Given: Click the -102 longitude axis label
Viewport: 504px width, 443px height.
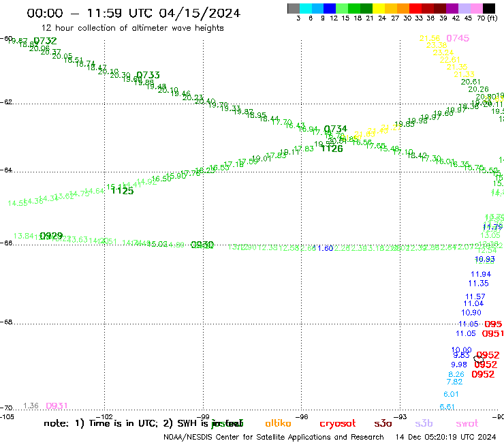Looking at the screenshot, I should coord(104,417).
